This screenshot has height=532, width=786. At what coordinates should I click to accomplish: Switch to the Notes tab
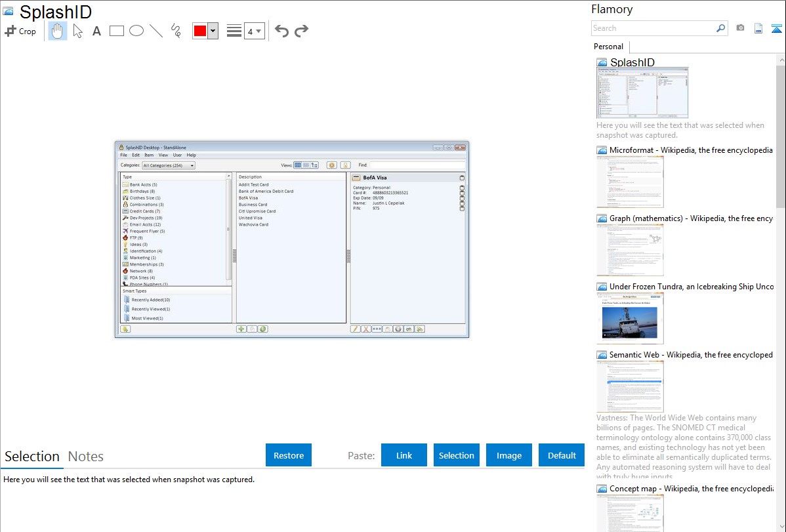86,457
